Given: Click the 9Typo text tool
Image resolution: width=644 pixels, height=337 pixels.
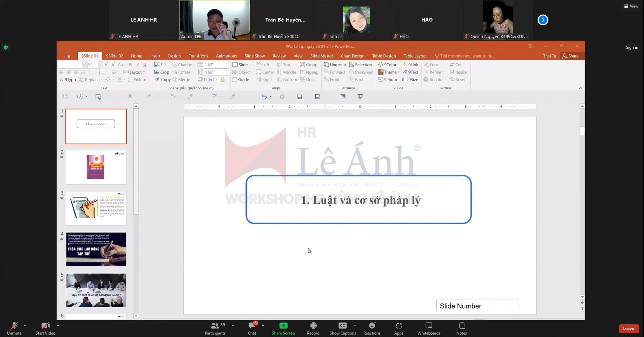Looking at the screenshot, I should point(68,80).
